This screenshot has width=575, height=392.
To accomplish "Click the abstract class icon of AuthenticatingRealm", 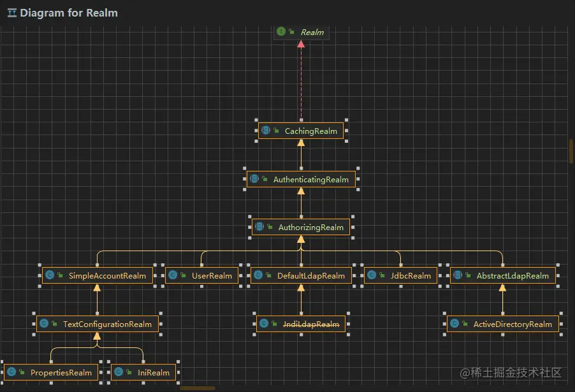I will (254, 178).
